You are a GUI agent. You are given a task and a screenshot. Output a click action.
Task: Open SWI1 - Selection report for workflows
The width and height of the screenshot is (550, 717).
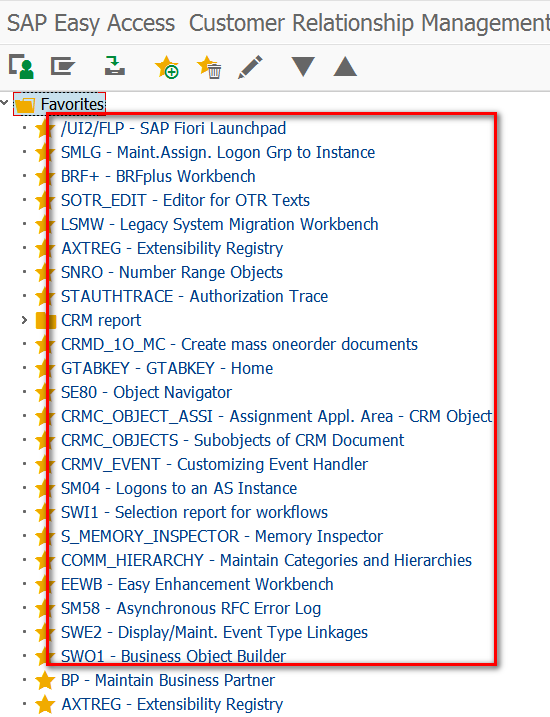pyautogui.click(x=194, y=513)
